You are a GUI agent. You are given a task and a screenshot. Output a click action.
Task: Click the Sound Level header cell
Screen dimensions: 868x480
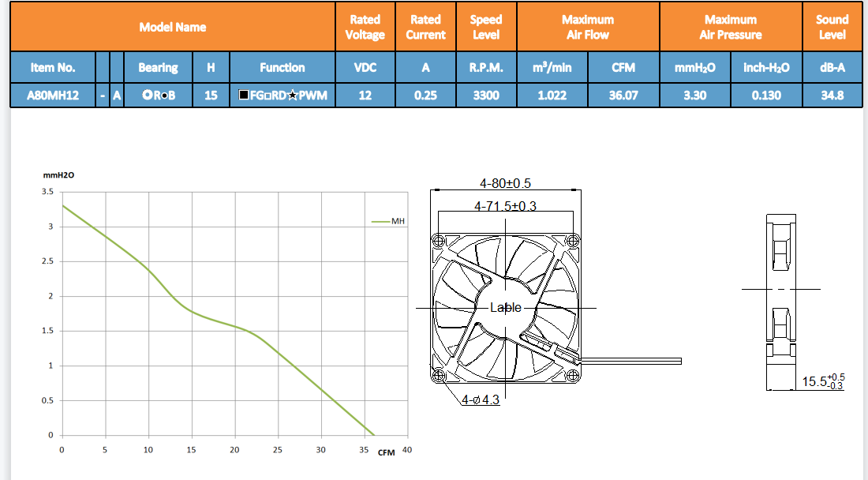pos(832,27)
